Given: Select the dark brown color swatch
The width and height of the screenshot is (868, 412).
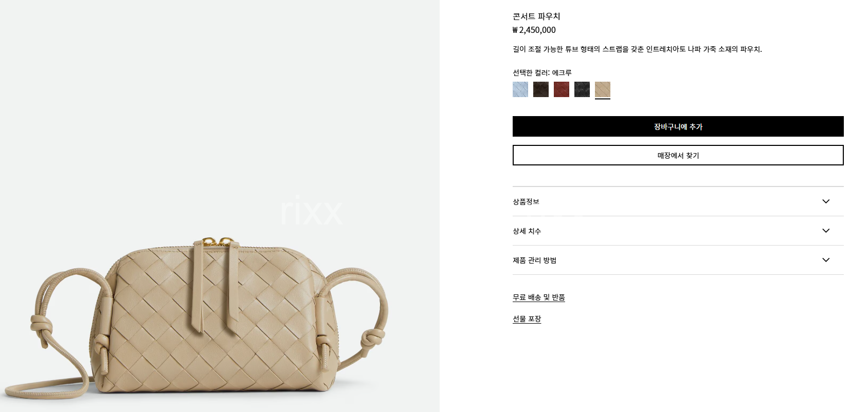Looking at the screenshot, I should [541, 89].
